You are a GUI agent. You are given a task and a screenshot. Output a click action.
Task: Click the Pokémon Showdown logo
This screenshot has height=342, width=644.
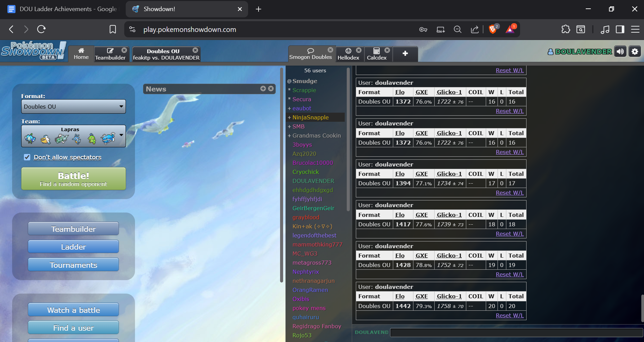tap(33, 51)
